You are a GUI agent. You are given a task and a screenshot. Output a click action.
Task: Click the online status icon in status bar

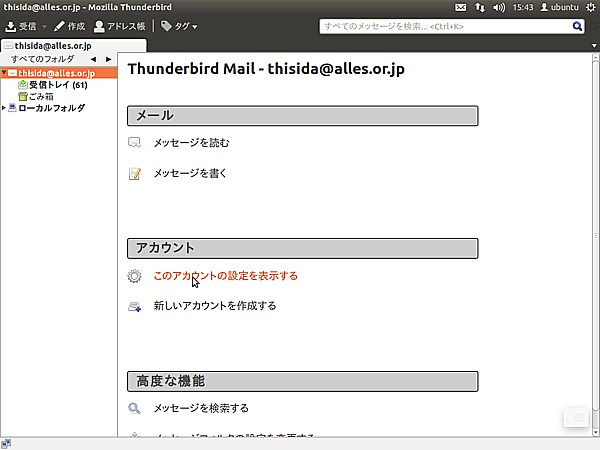pyautogui.click(x=6, y=444)
